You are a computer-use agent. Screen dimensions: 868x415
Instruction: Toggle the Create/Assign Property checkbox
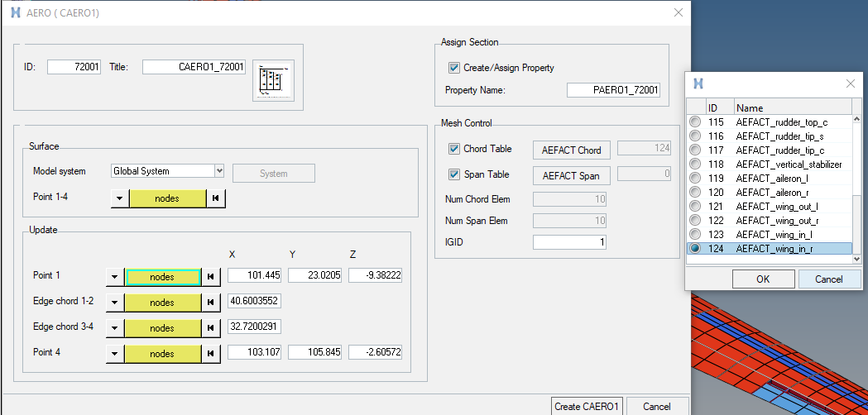(453, 68)
